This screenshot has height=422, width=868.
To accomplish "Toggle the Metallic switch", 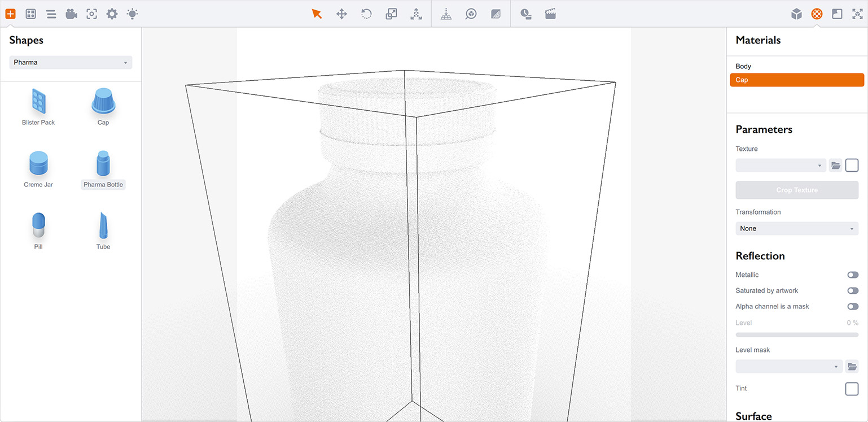I will (x=852, y=275).
